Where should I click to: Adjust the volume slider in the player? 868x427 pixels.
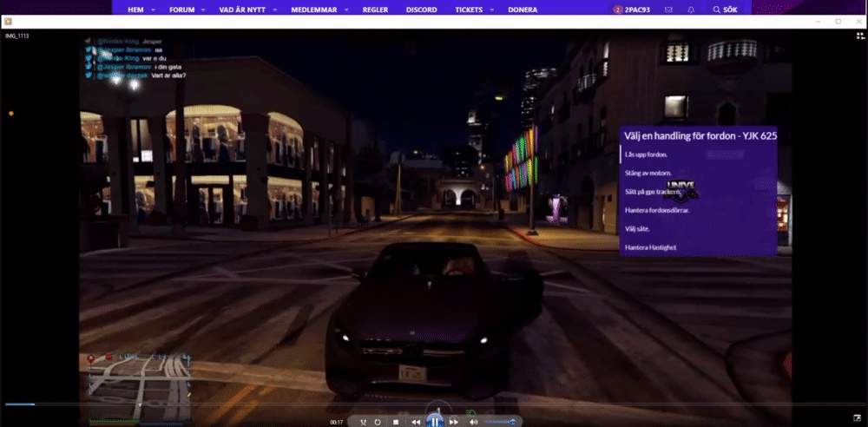click(500, 422)
